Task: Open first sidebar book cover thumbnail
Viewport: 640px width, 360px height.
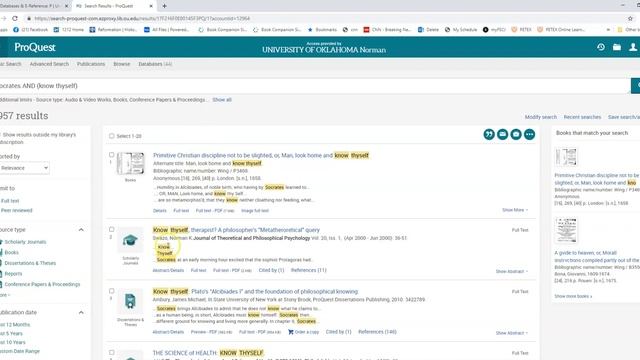Action: pos(566,157)
